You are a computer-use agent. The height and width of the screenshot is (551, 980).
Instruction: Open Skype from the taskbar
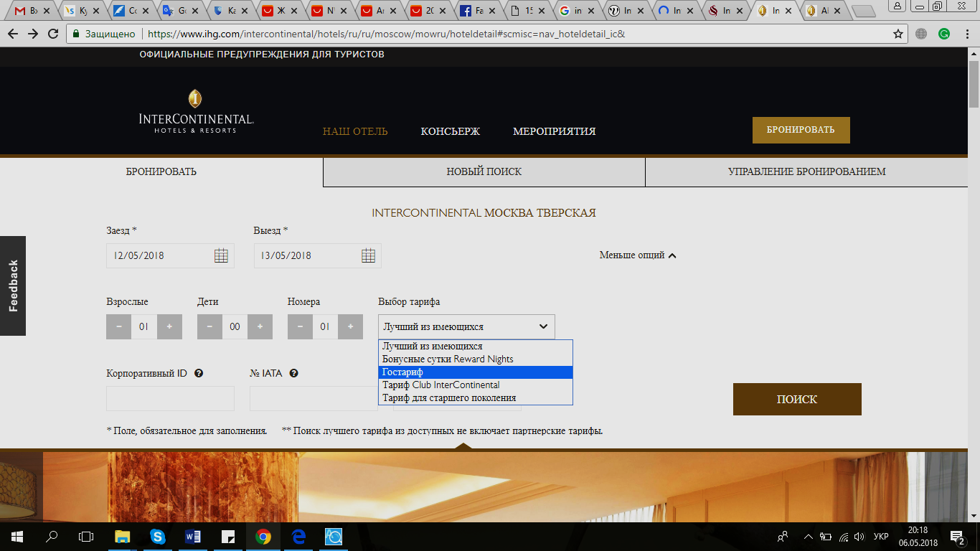pyautogui.click(x=158, y=536)
